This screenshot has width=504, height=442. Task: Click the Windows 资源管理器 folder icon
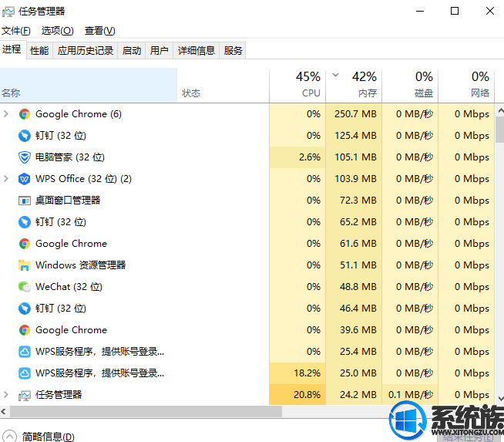(25, 265)
